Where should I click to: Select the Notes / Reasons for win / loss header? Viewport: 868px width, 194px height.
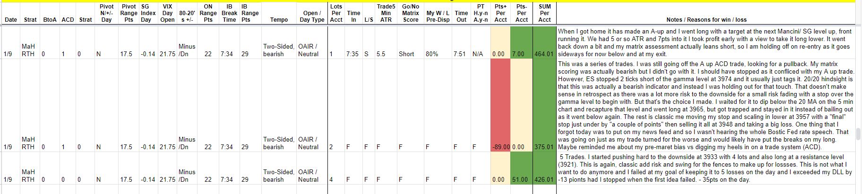[706, 20]
